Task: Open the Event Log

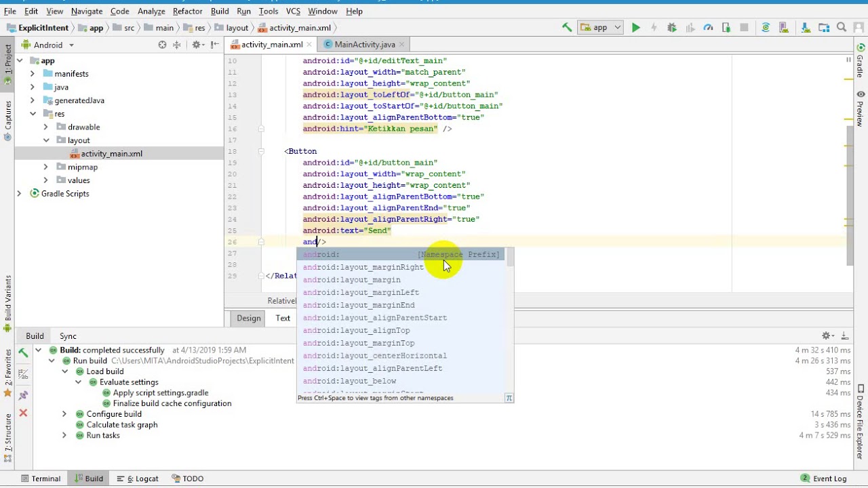Action: coord(824,479)
